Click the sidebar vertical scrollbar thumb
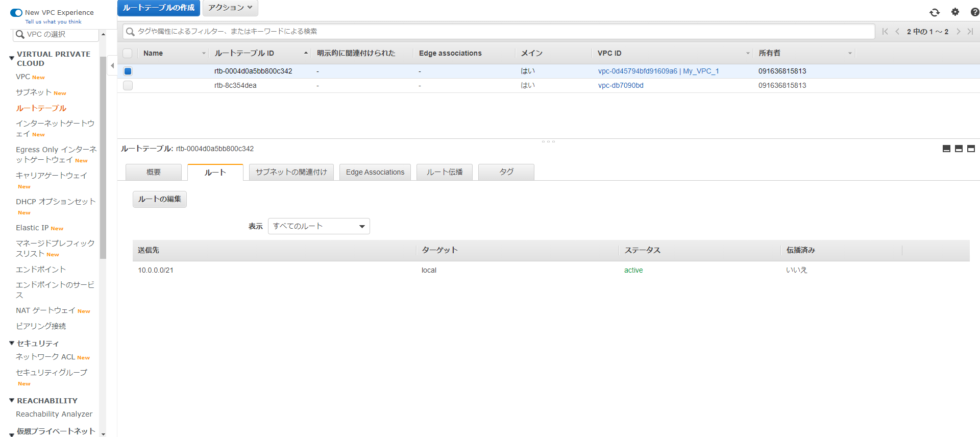 click(103, 157)
